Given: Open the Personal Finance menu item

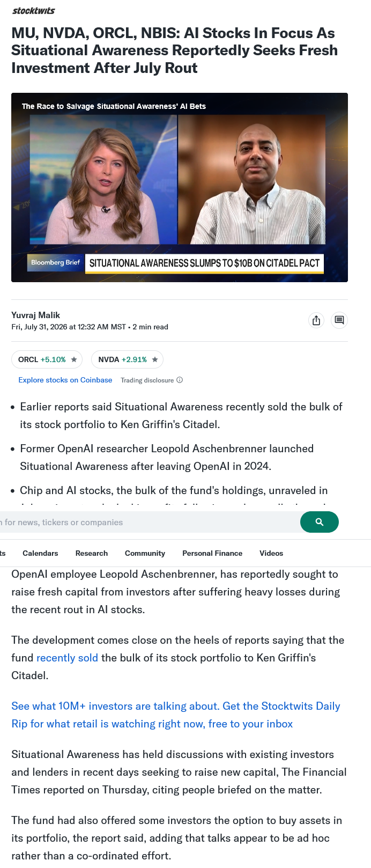Looking at the screenshot, I should 212,553.
